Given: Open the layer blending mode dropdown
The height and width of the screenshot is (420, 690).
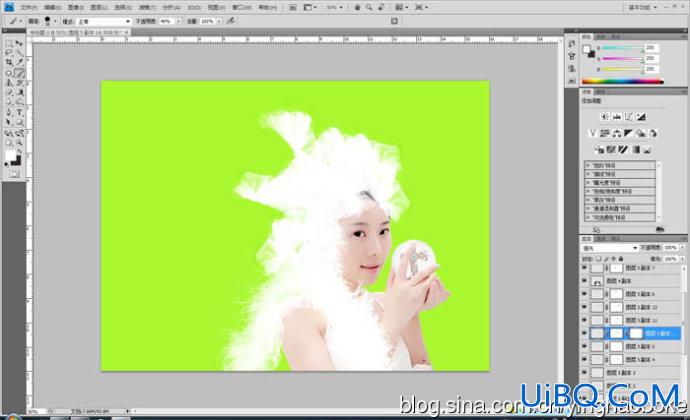Looking at the screenshot, I should click(609, 248).
